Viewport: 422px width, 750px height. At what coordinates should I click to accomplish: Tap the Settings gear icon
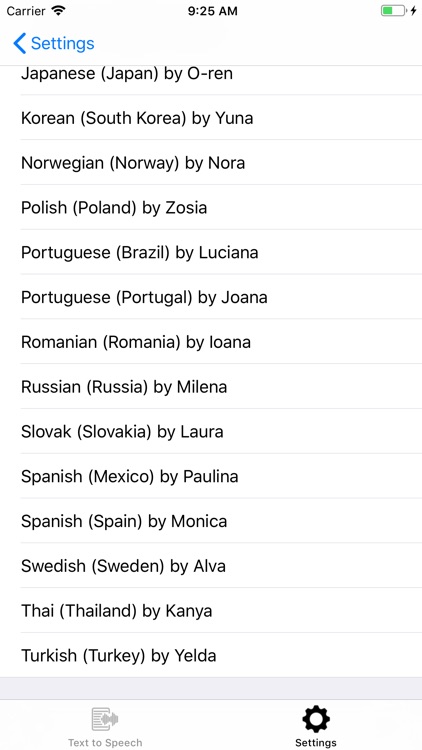click(x=316, y=719)
